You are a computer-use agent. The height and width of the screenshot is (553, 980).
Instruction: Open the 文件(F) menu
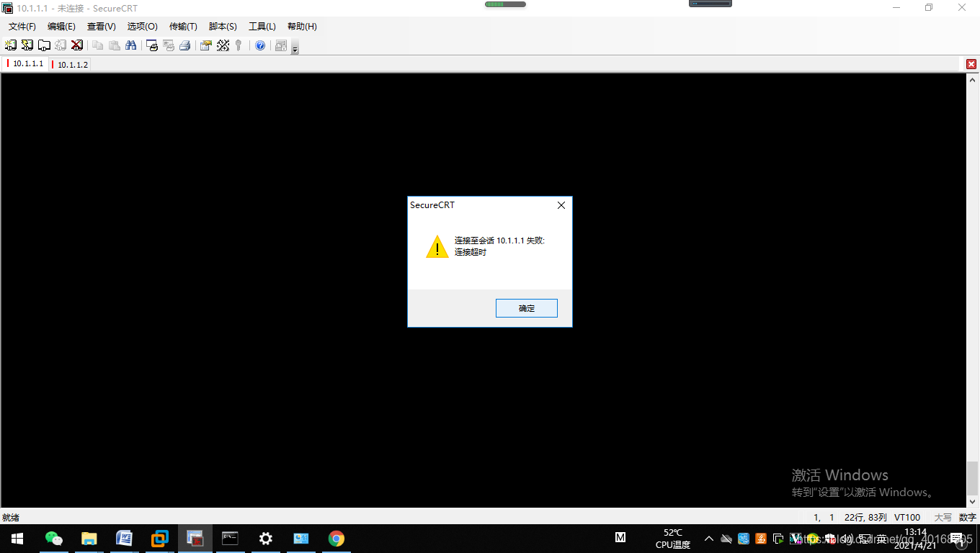tap(22, 27)
